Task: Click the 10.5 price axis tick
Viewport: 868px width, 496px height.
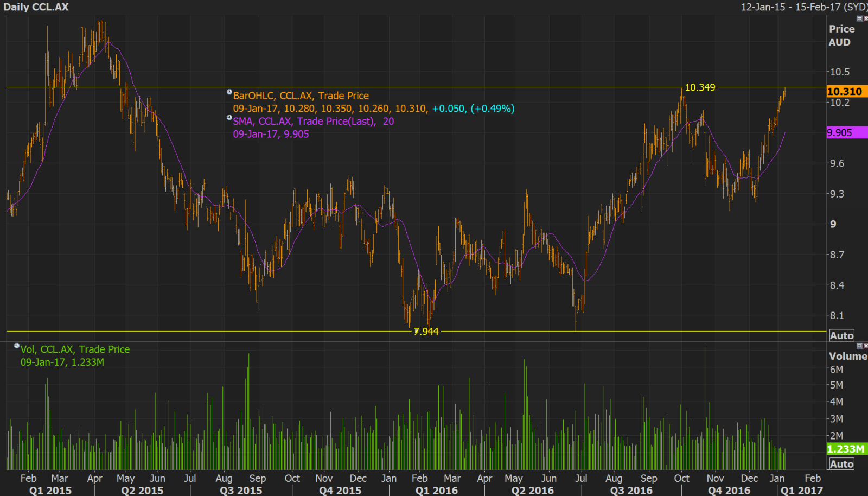Action: pos(840,72)
